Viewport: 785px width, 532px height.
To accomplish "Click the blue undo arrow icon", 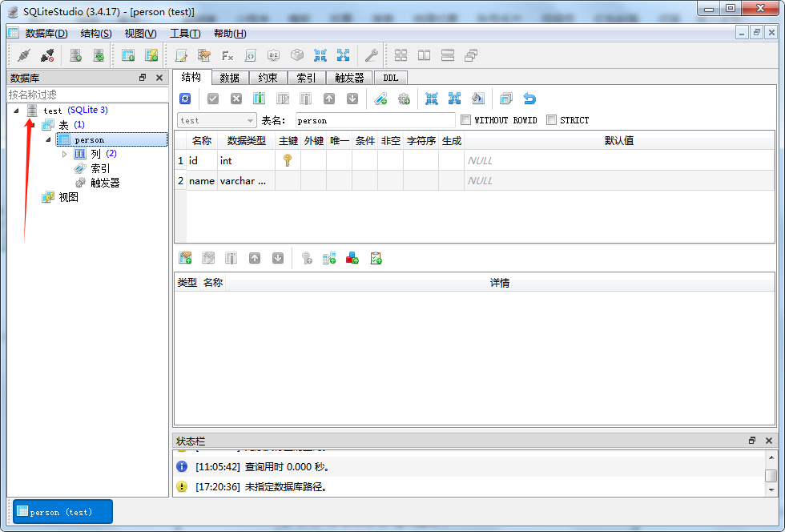I will (x=529, y=99).
